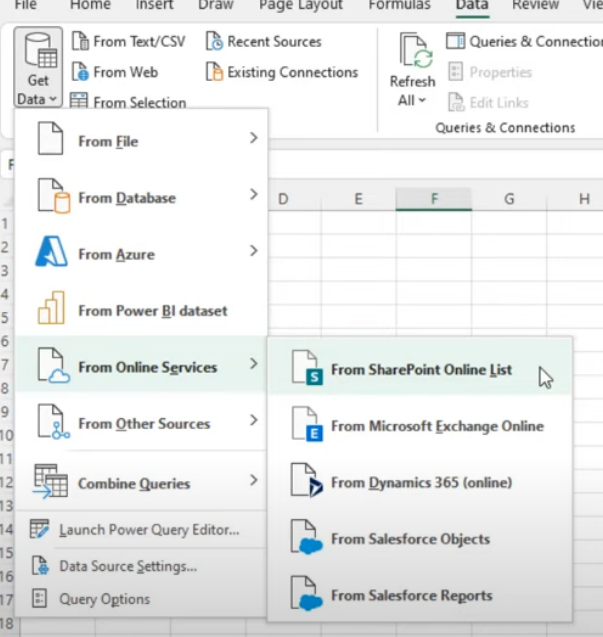Click the Data Source Settings icon
The height and width of the screenshot is (637, 603).
pyautogui.click(x=40, y=565)
